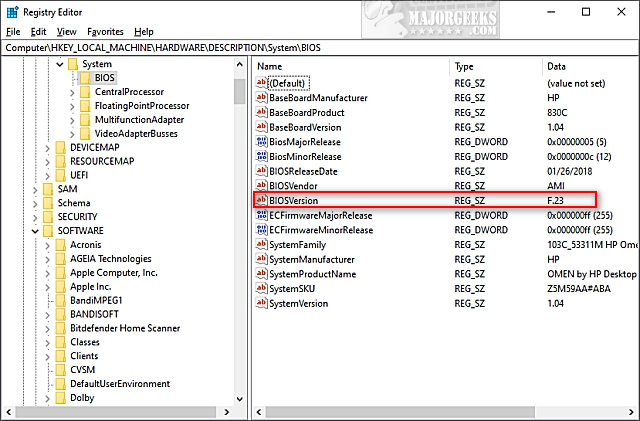Click the 0x0000000c (12) data value
The image size is (640, 421).
579,156
